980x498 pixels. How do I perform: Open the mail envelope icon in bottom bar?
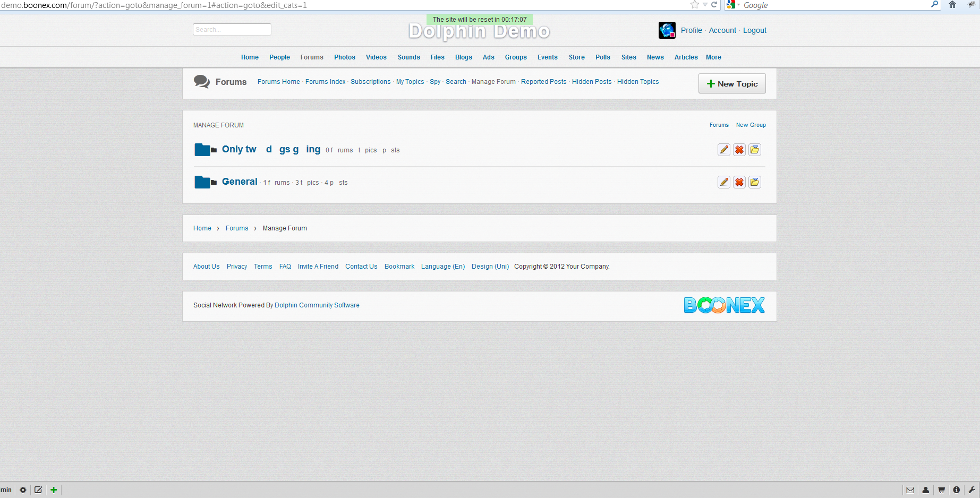tap(910, 490)
